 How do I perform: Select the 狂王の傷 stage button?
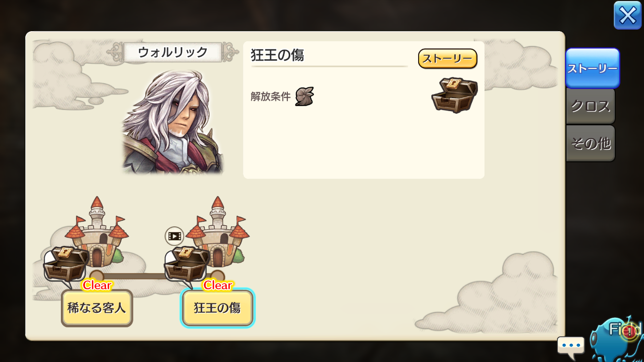pyautogui.click(x=217, y=308)
